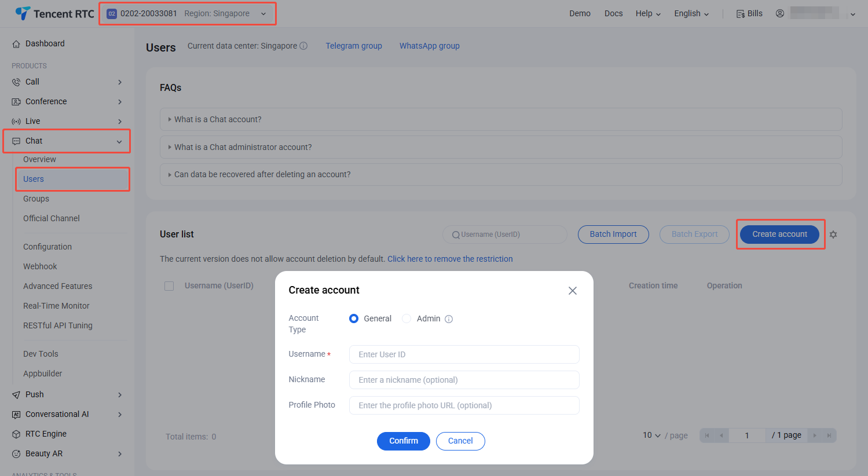
Task: Expand the English language dropdown
Action: (691, 13)
